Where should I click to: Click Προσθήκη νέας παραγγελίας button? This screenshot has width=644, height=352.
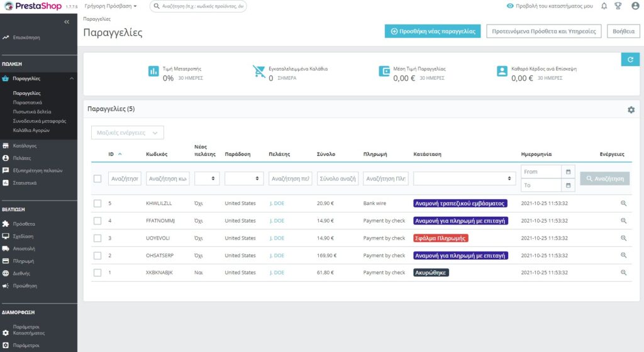433,31
